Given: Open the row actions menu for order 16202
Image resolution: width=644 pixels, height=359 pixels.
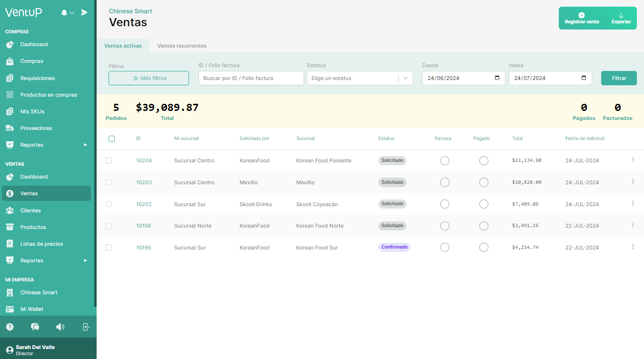Looking at the screenshot, I should [x=633, y=203].
